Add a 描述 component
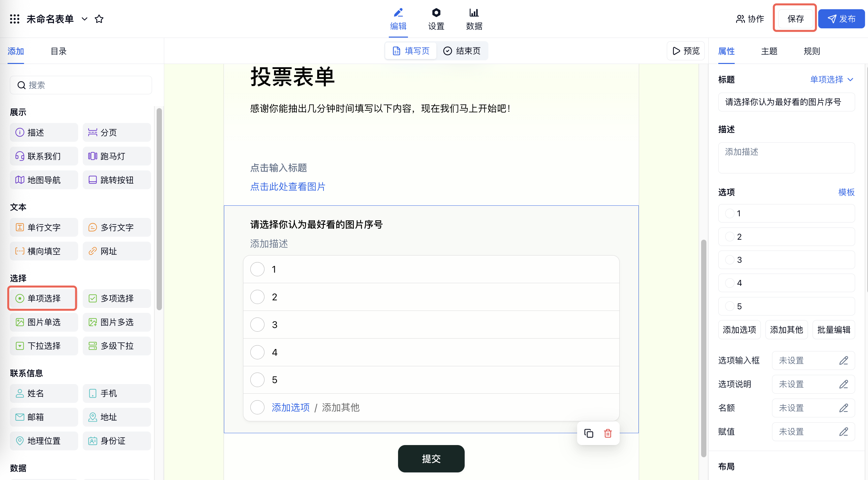868x480 pixels. [x=44, y=133]
